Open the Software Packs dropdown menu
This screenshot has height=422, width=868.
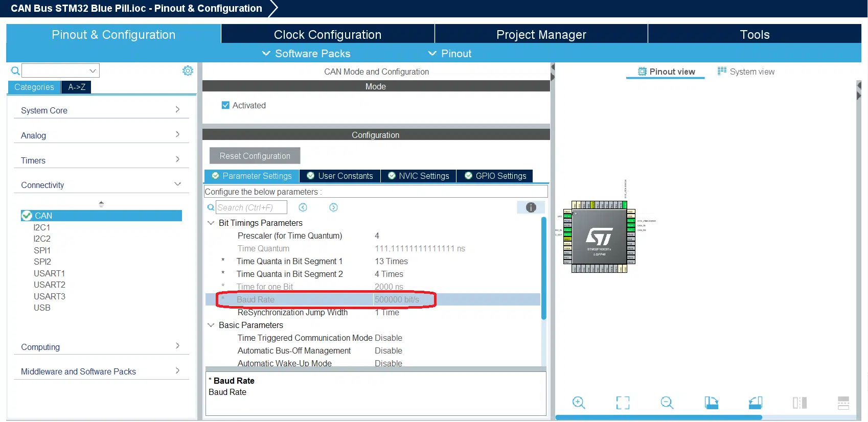coord(306,54)
